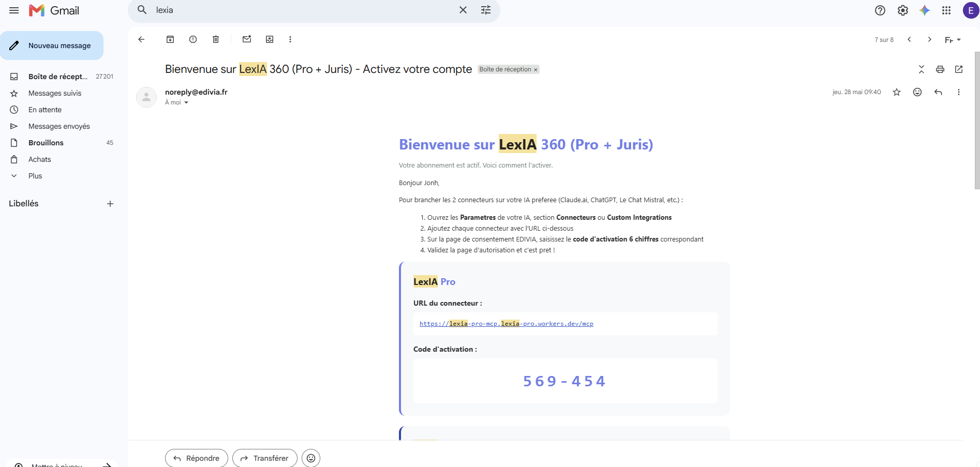Image resolution: width=980 pixels, height=467 pixels.
Task: Click the Gemini sparkle icon
Action: 925,10
